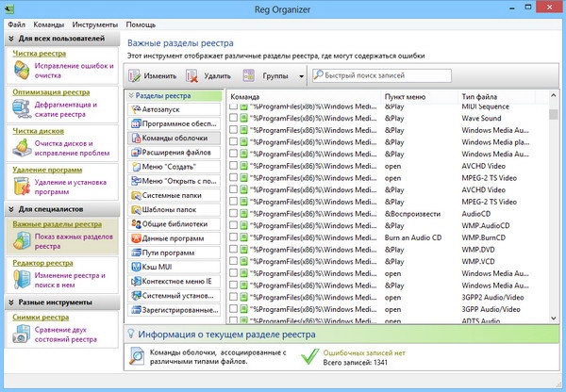Open the Важные разделы реестра link
566x392 pixels.
[x=57, y=224]
